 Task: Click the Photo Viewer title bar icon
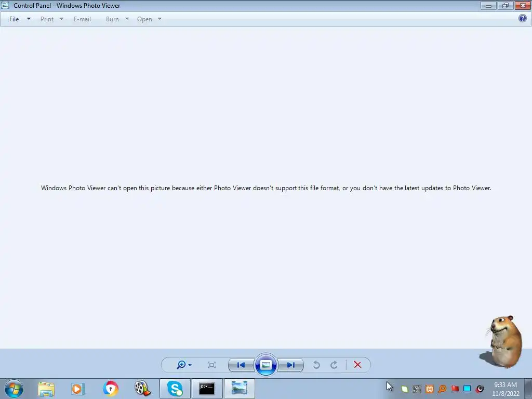[x=5, y=5]
